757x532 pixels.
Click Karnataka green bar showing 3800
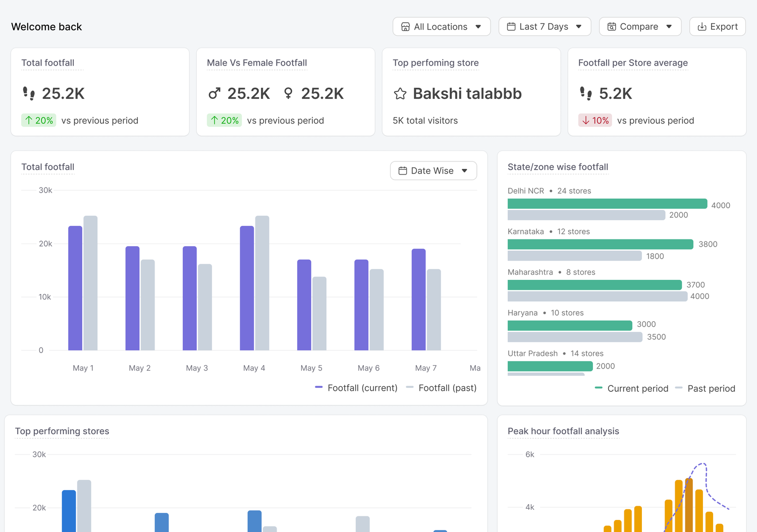(x=601, y=244)
